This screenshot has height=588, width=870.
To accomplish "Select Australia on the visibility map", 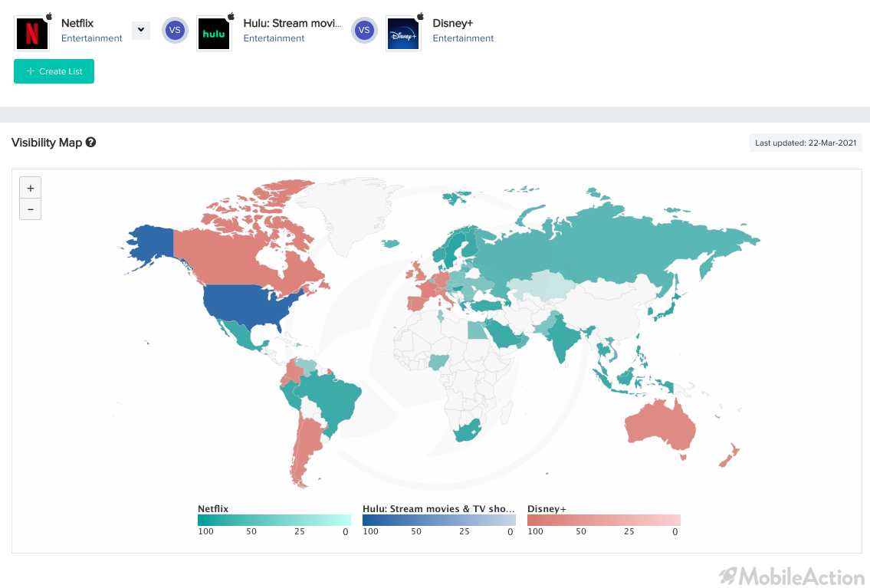I will (x=660, y=425).
